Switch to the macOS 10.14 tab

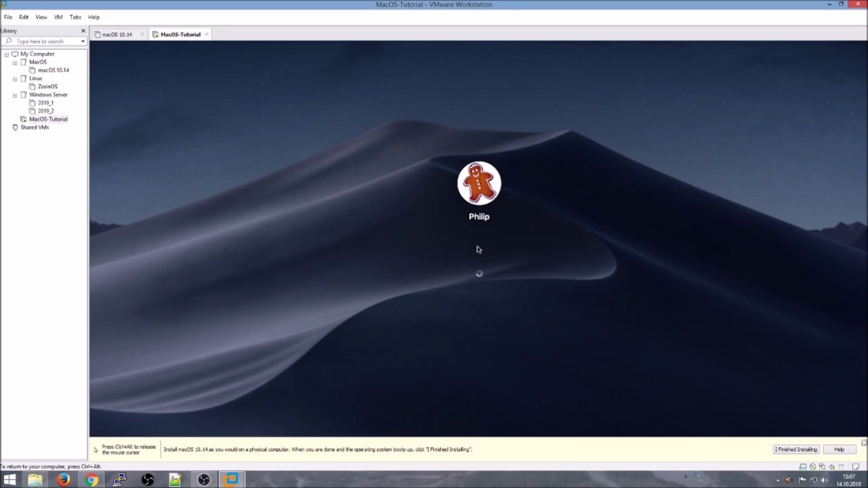[x=117, y=35]
